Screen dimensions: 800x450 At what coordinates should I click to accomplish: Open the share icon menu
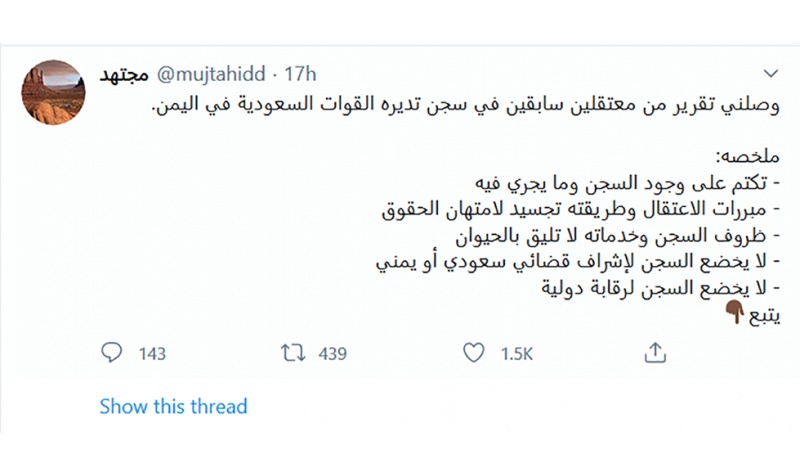[656, 353]
